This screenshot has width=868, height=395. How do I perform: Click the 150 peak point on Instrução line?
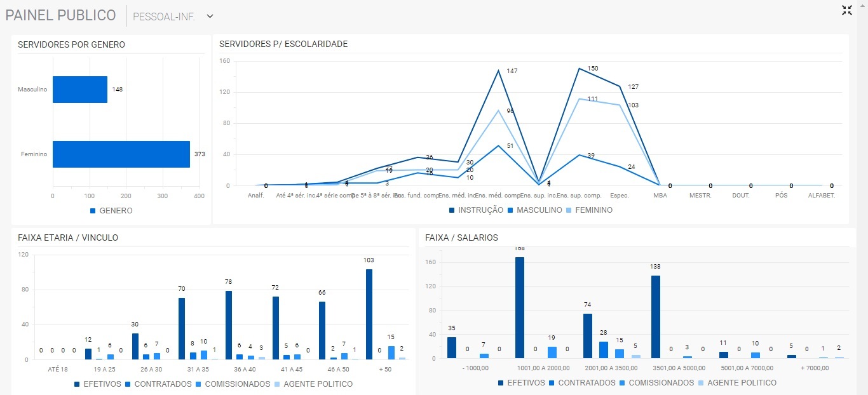click(579, 68)
